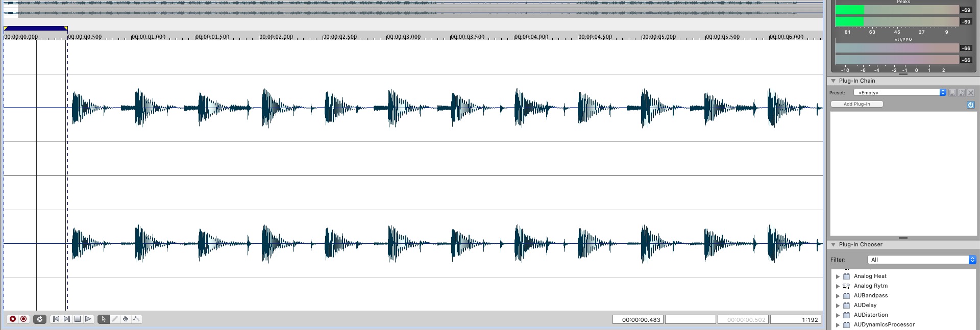This screenshot has width=980, height=330.
Task: Toggle the plug-in chain bypass power button
Action: pos(970,105)
